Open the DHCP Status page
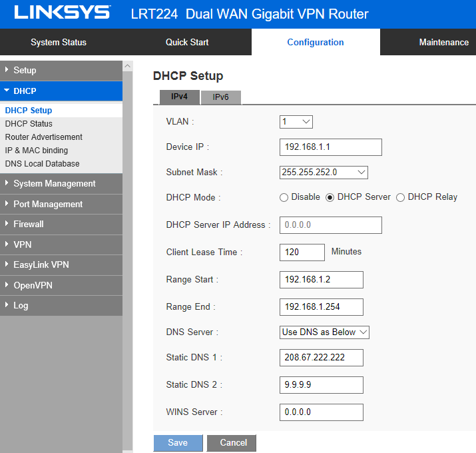 tap(29, 124)
